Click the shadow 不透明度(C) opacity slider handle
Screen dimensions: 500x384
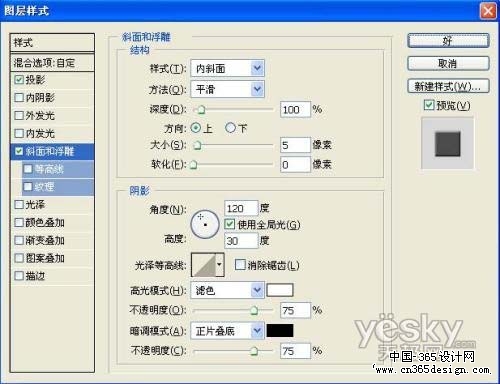click(x=254, y=351)
